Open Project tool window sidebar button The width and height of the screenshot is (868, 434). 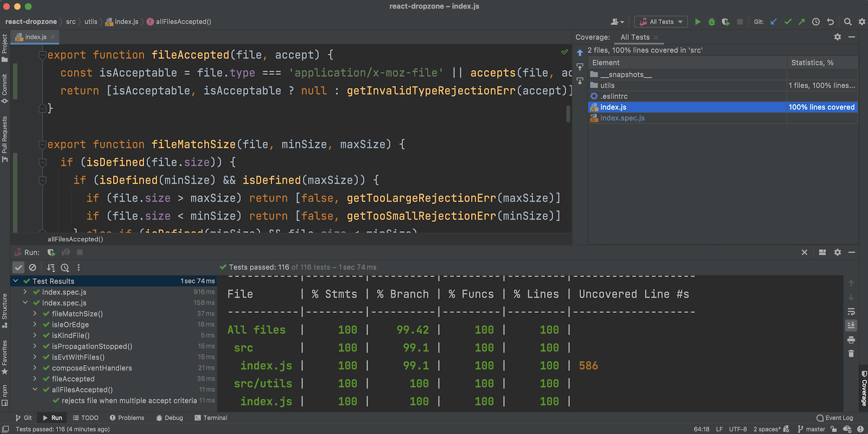(x=4, y=48)
